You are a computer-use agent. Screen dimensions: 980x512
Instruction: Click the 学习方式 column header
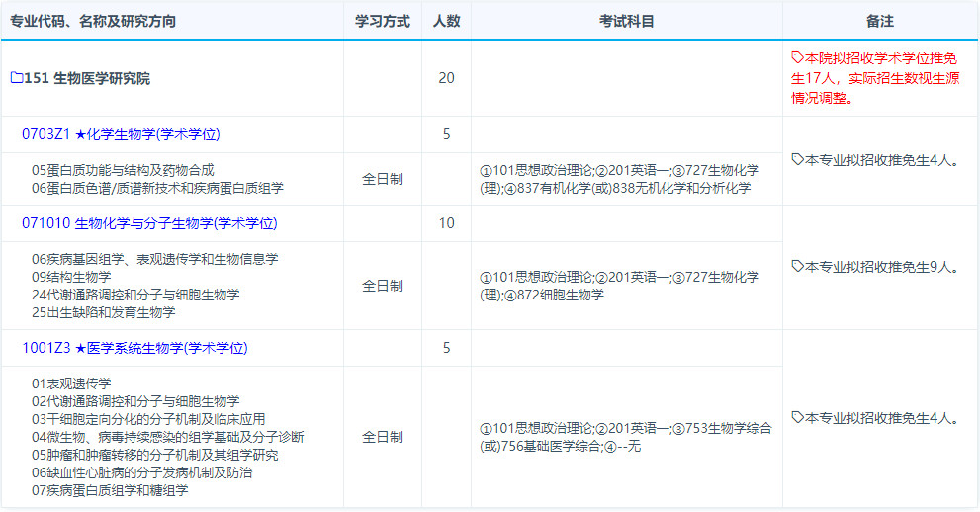[382, 21]
